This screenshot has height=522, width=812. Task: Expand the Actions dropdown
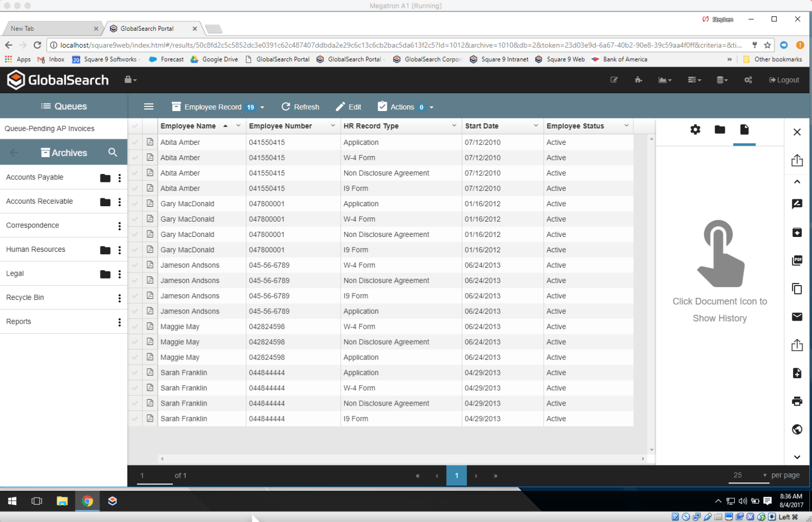click(405, 107)
